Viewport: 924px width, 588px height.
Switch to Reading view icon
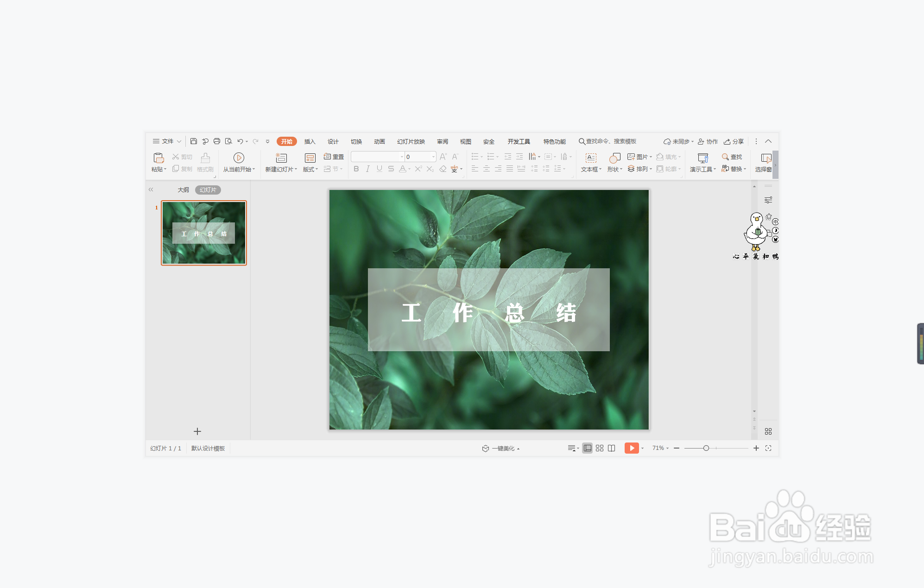click(x=612, y=448)
